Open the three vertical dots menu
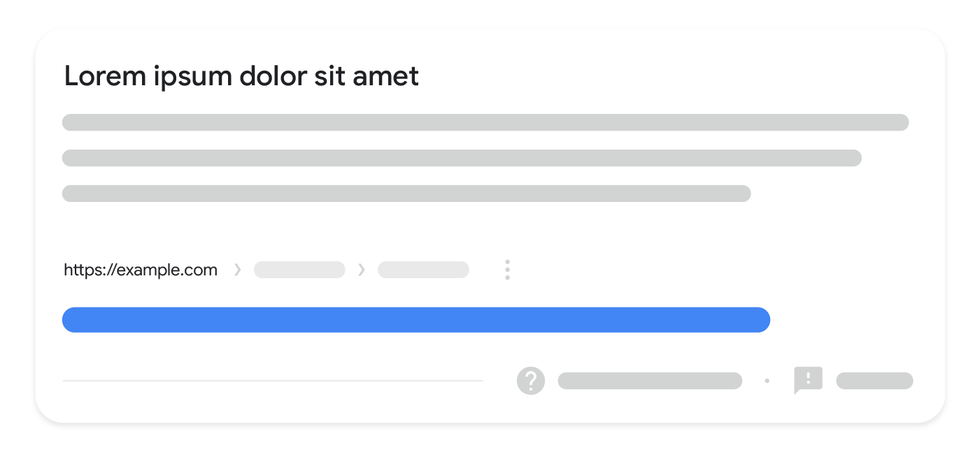The image size is (980, 455). pyautogui.click(x=507, y=270)
